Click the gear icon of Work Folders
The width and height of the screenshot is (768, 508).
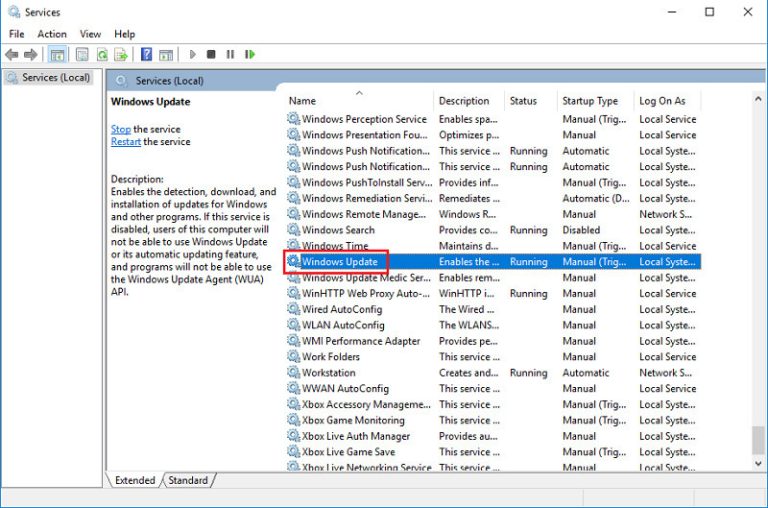[293, 357]
